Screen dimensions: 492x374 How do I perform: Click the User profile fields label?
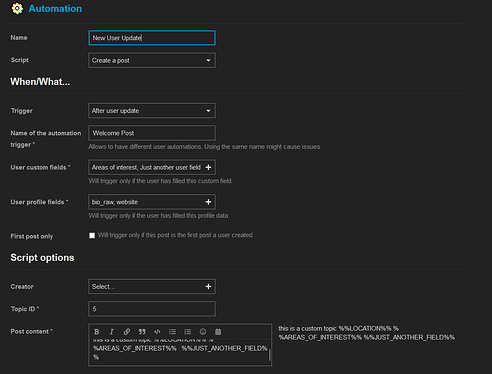point(39,202)
